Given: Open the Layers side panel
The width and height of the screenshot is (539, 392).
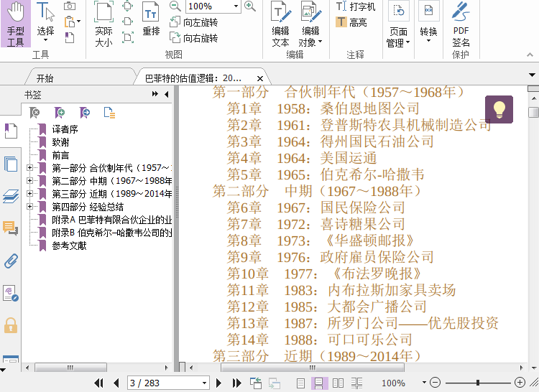Looking at the screenshot, I should (x=11, y=196).
